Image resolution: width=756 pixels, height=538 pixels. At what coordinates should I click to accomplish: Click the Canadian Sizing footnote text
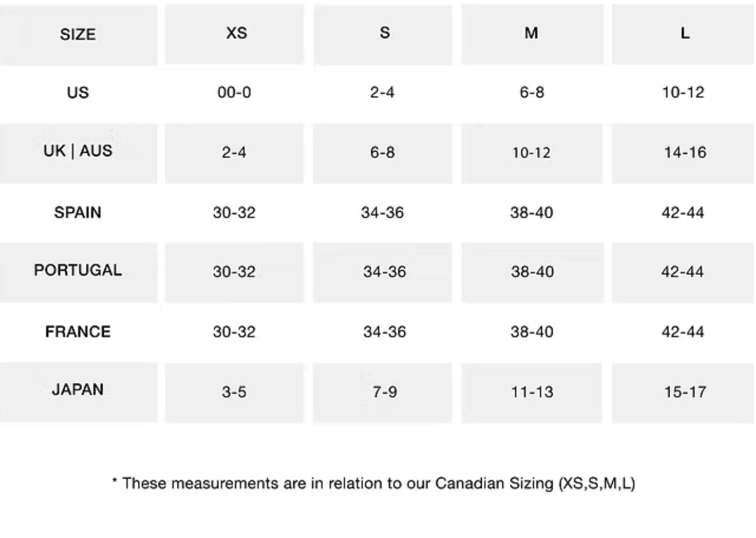[373, 484]
